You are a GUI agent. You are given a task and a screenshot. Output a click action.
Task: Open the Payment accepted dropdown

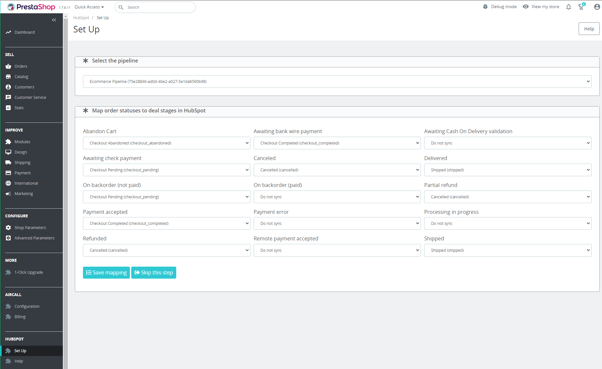tap(167, 223)
